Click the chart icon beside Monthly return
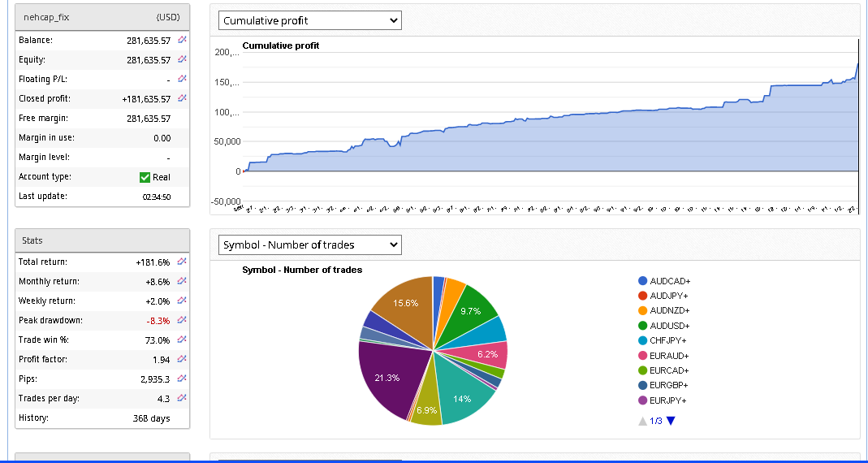Screen dimensions: 868x463 tap(183, 281)
